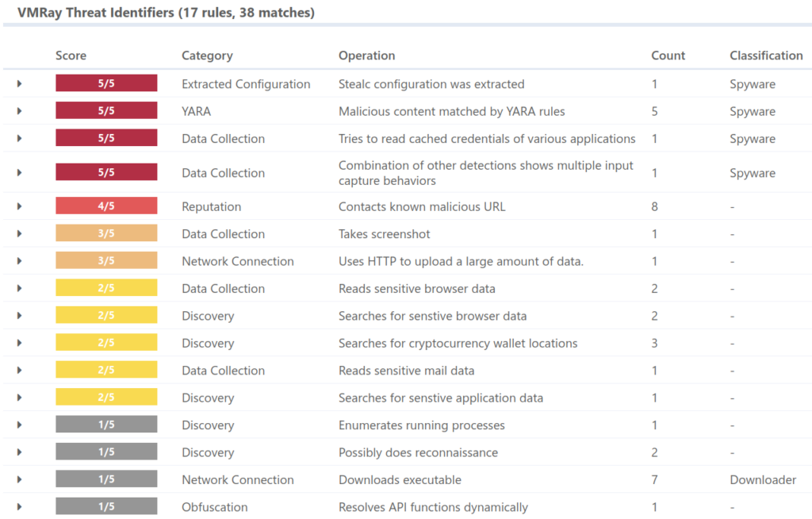Screen dimensions: 812x519
Task: Expand the Resolves API functions dynamically row
Action: coord(19,506)
